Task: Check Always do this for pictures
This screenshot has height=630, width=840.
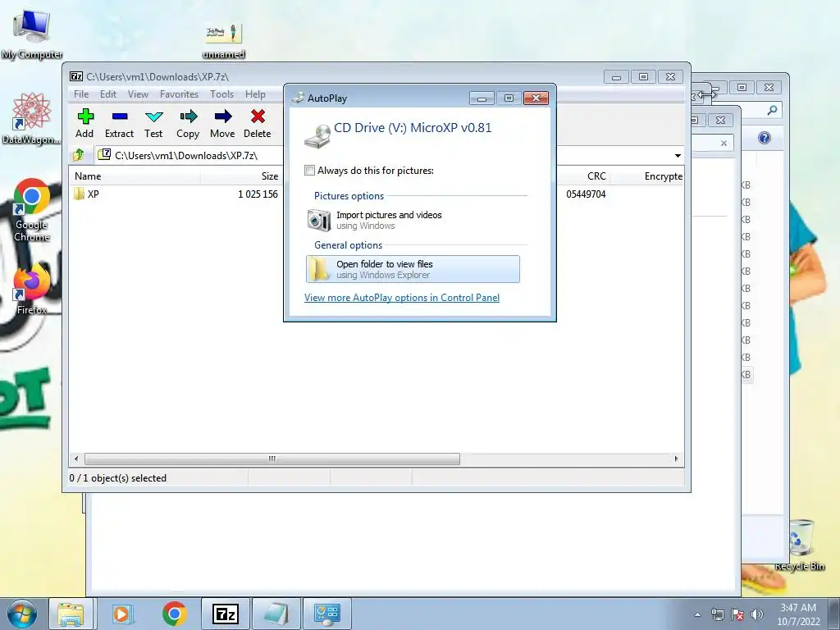Action: pyautogui.click(x=309, y=171)
